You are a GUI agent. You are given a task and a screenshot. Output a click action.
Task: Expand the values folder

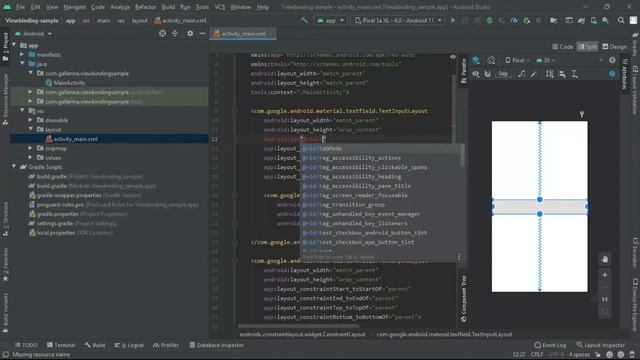(31, 158)
